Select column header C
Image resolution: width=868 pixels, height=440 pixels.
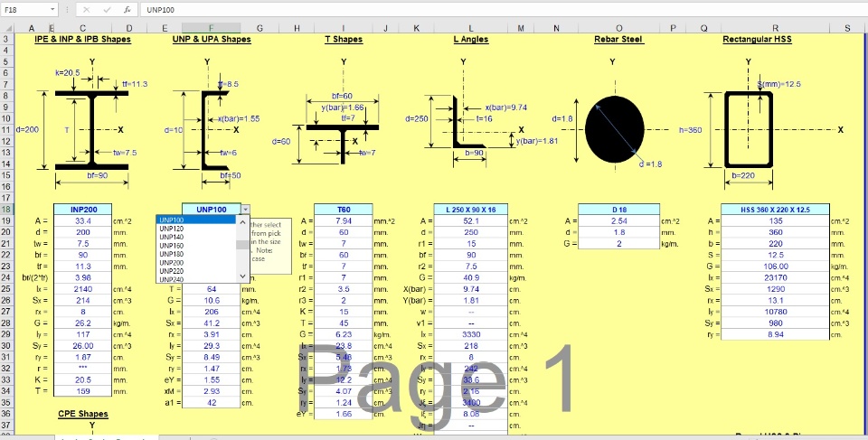tap(82, 28)
